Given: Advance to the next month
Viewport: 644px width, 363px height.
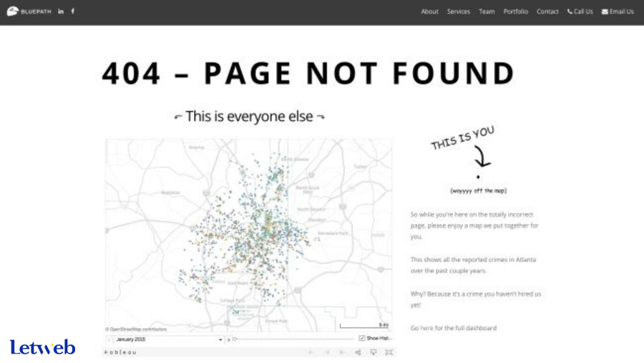Looking at the screenshot, I should point(228,339).
